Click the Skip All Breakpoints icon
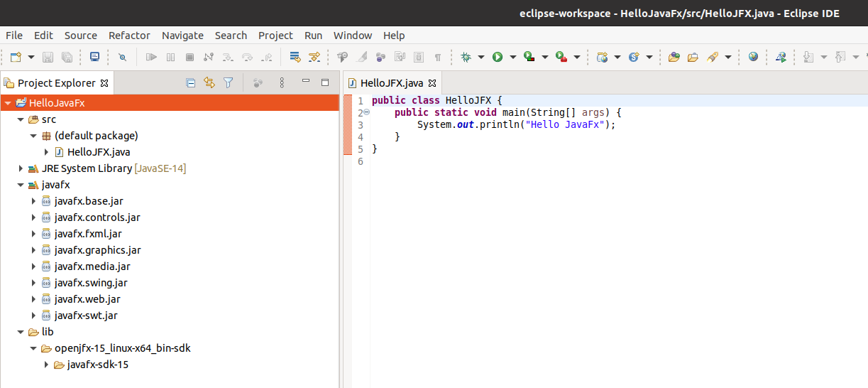The height and width of the screenshot is (388, 868). (122, 57)
